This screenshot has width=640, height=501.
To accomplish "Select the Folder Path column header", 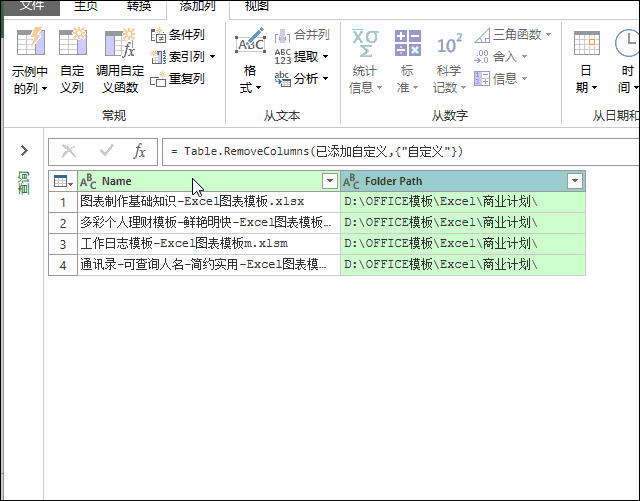I will pos(463,181).
